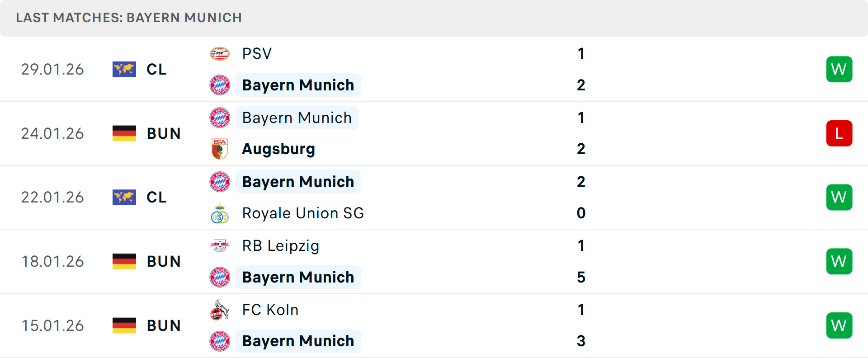Select the RB Leipzig club logo

220,245
